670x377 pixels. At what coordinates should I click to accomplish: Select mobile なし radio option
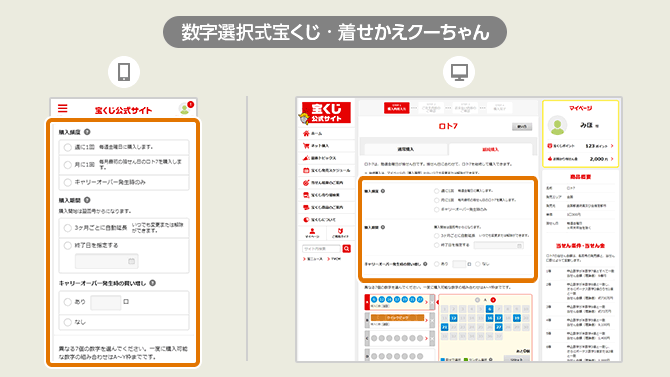pyautogui.click(x=68, y=322)
